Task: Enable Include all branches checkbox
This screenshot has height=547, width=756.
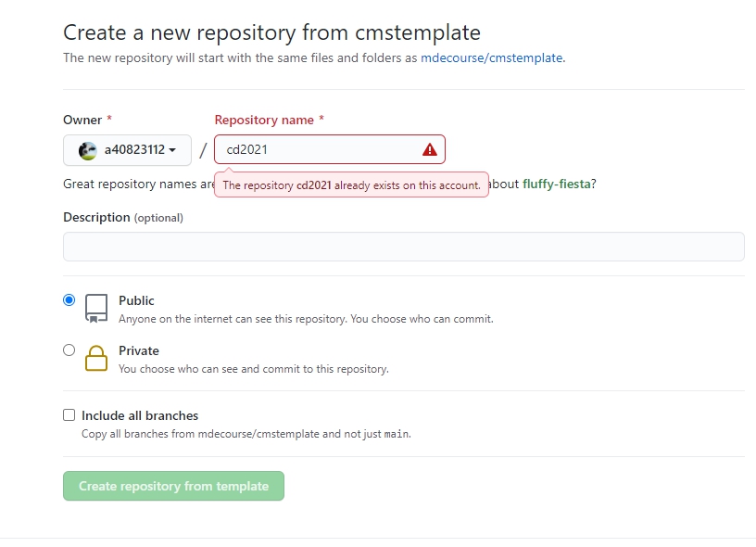Action: pyautogui.click(x=69, y=415)
